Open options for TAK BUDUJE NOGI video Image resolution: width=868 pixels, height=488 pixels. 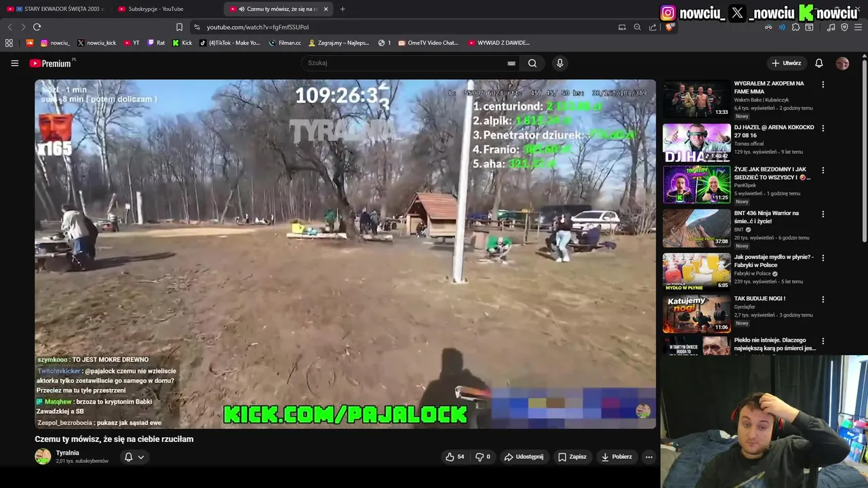[823, 300]
